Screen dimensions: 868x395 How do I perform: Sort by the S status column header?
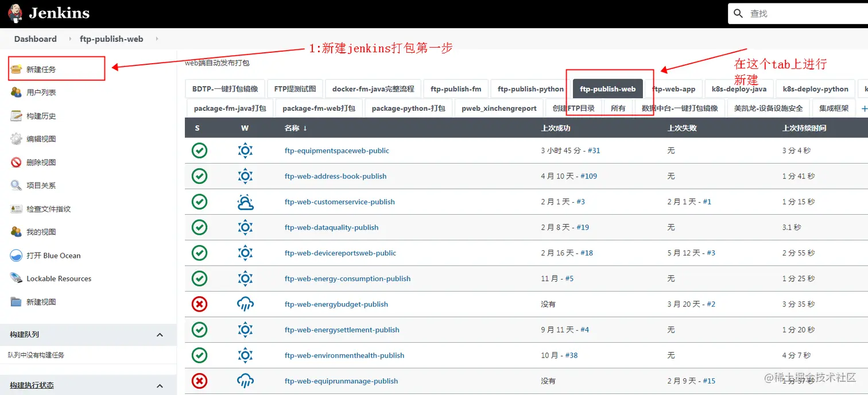click(197, 128)
